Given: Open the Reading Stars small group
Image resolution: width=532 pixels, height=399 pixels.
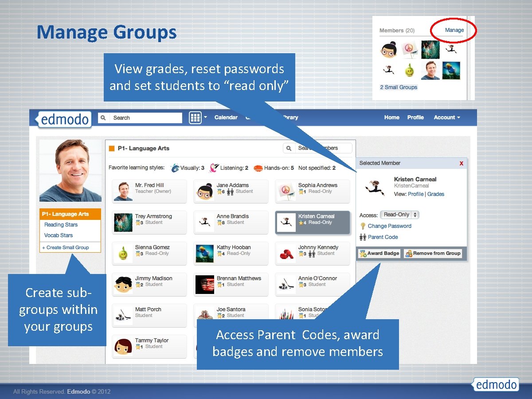Looking at the screenshot, I should (x=61, y=225).
